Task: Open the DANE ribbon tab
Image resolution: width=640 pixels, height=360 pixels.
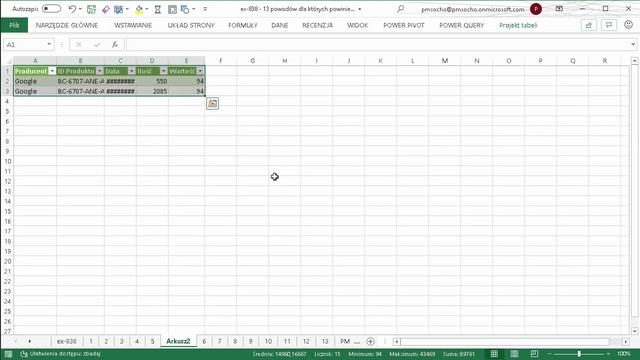Action: pyautogui.click(x=280, y=25)
